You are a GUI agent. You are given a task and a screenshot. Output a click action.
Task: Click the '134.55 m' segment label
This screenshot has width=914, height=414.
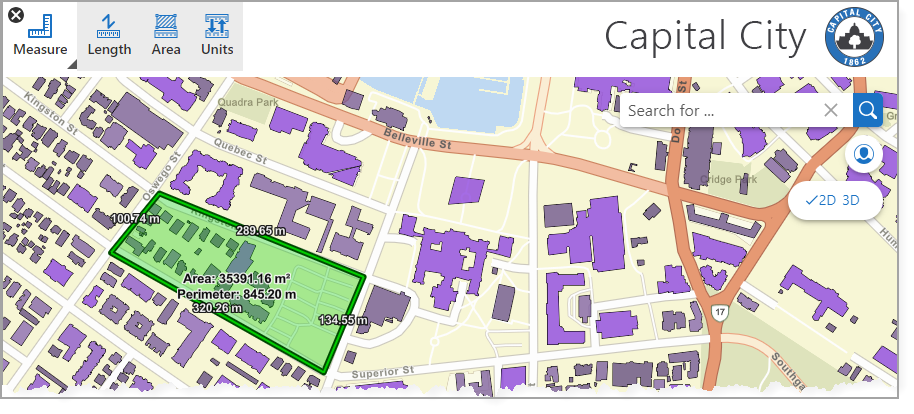coord(343,320)
